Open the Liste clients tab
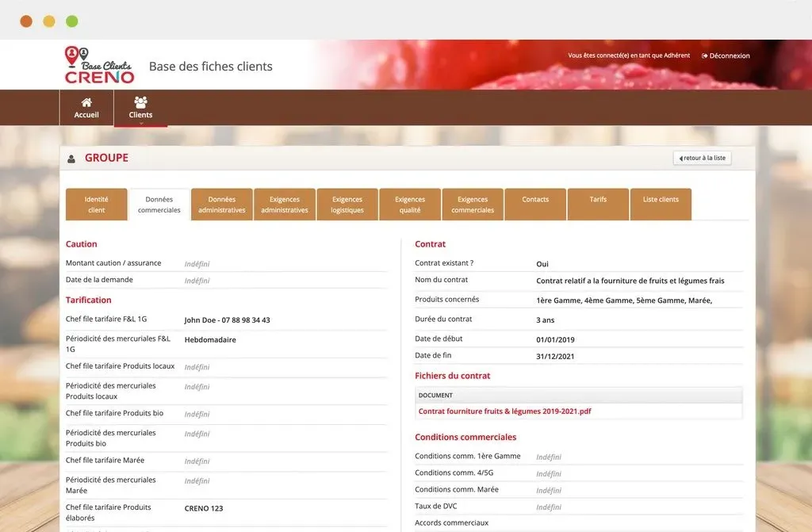Screen dimensions: 812x532 pos(661,200)
